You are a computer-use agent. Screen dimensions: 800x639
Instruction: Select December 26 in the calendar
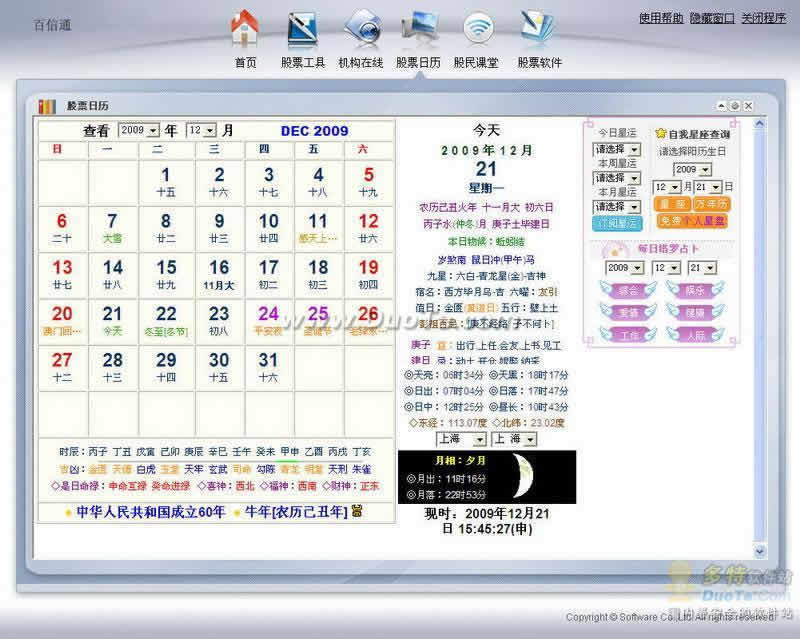368,321
